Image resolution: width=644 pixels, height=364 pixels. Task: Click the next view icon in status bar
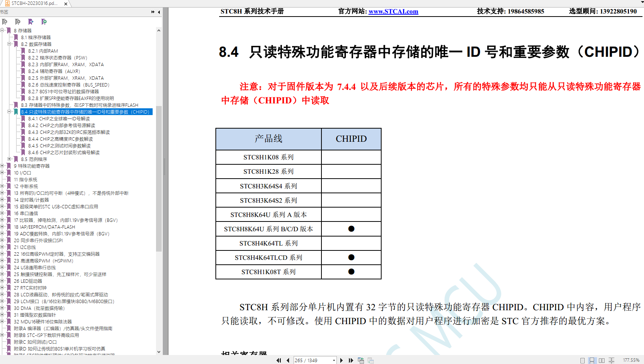point(371,360)
